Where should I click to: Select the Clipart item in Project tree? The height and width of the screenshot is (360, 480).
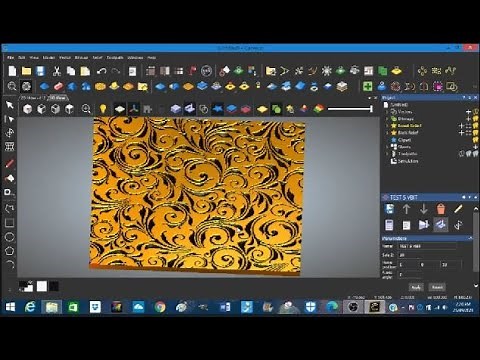tap(404, 140)
